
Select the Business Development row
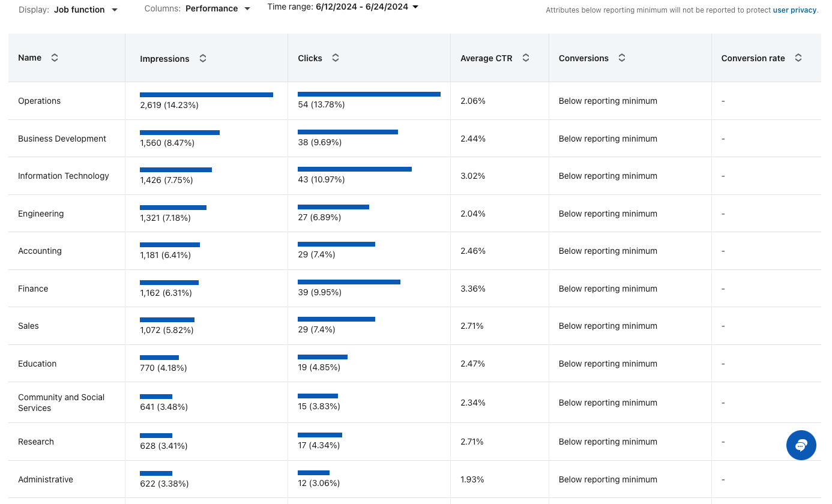tap(62, 139)
